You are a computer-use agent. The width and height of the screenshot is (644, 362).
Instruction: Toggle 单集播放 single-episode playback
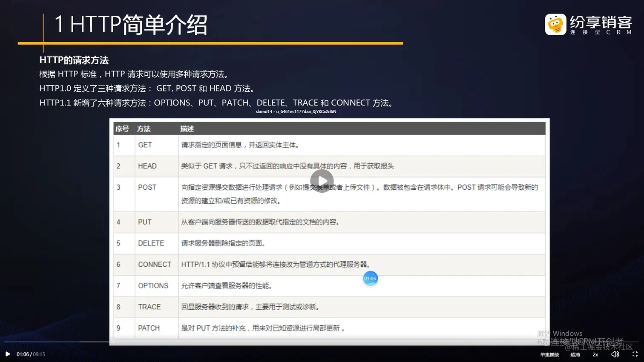(x=549, y=354)
